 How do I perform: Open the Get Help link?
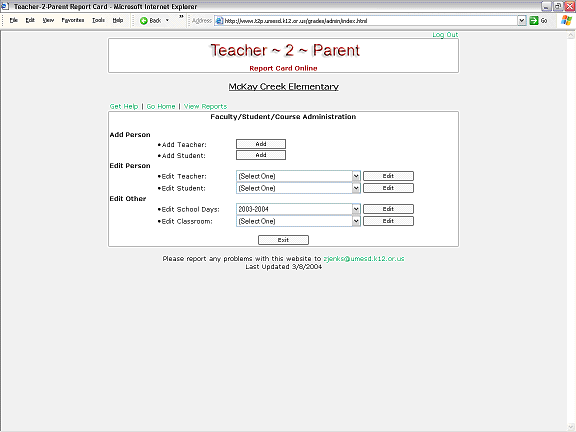pyautogui.click(x=124, y=107)
